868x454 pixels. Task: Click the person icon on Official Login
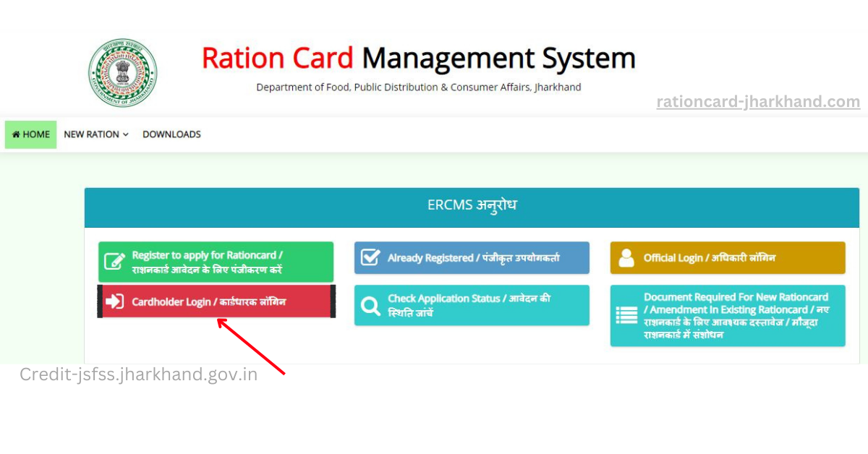[x=627, y=257]
